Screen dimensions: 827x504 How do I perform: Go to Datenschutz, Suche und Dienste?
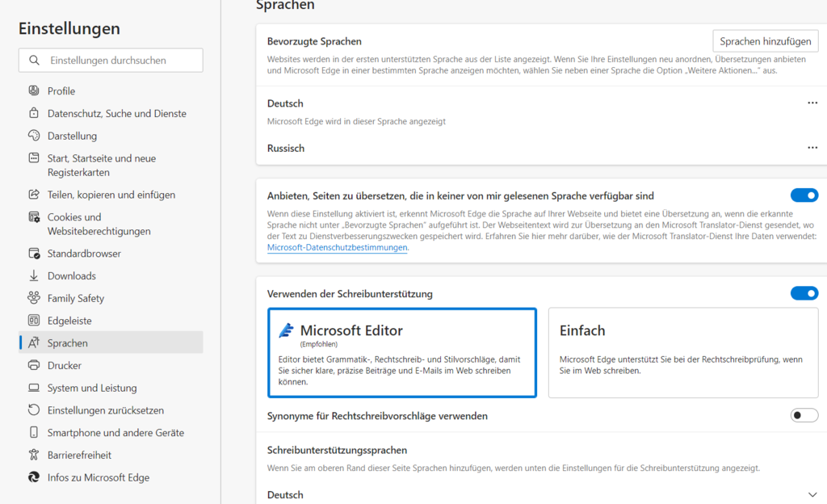[111, 113]
